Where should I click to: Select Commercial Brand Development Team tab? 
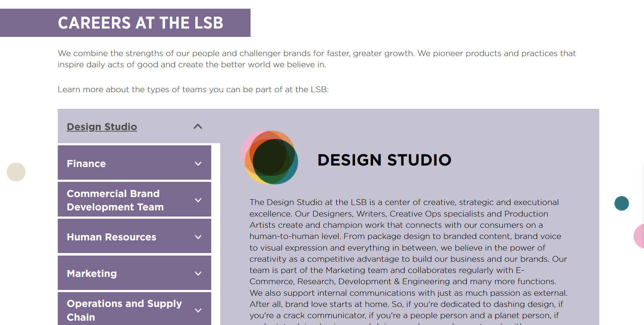point(115,200)
